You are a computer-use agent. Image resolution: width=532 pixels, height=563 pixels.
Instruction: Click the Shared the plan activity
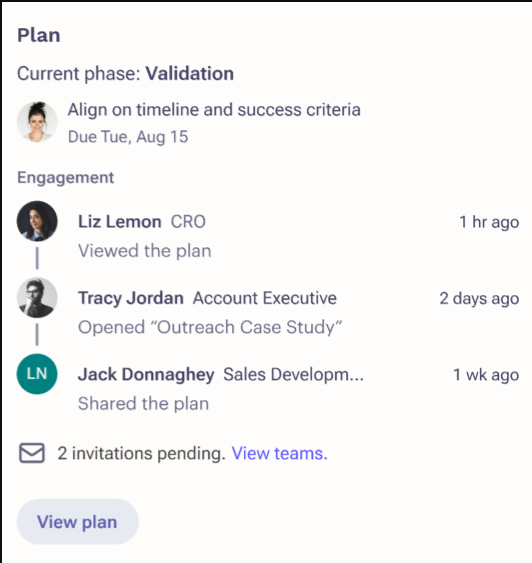(144, 403)
